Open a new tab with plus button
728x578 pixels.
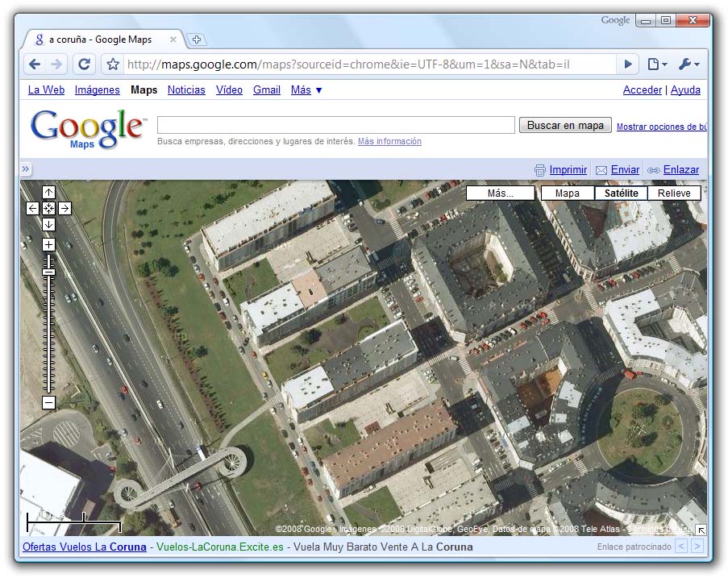[197, 40]
